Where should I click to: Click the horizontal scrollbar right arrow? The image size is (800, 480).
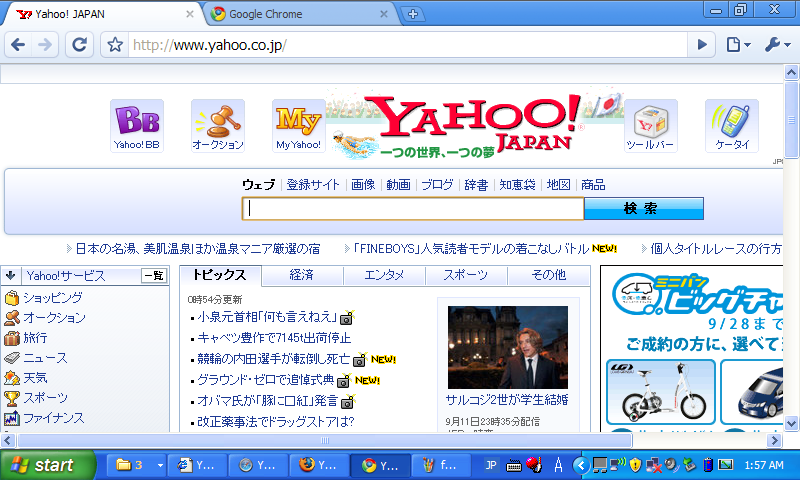click(x=774, y=440)
